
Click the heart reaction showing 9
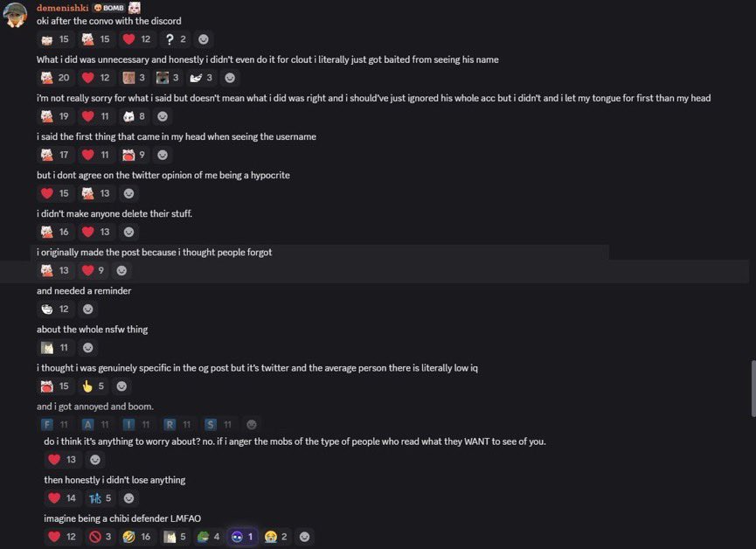93,271
